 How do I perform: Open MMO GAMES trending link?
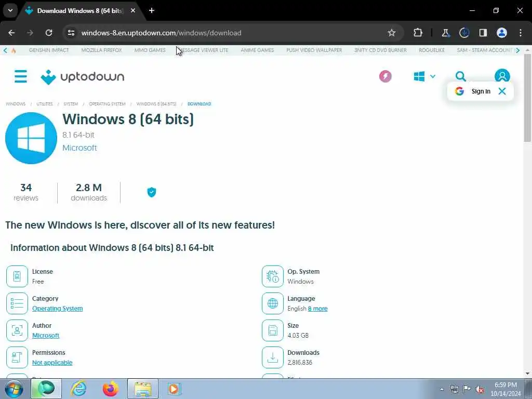click(150, 50)
